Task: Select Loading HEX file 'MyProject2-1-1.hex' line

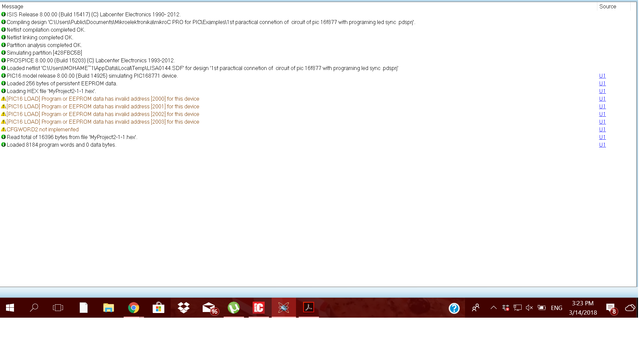Action: (x=51, y=91)
